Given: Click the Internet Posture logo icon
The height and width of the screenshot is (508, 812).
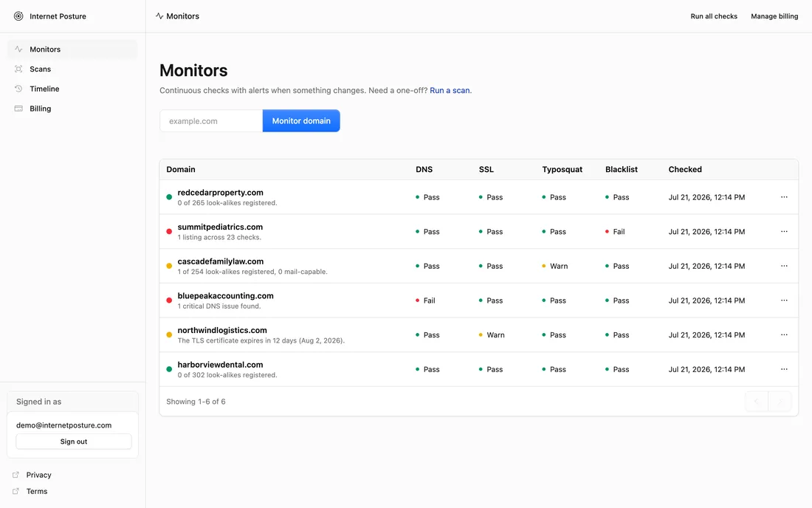Looking at the screenshot, I should [x=18, y=16].
